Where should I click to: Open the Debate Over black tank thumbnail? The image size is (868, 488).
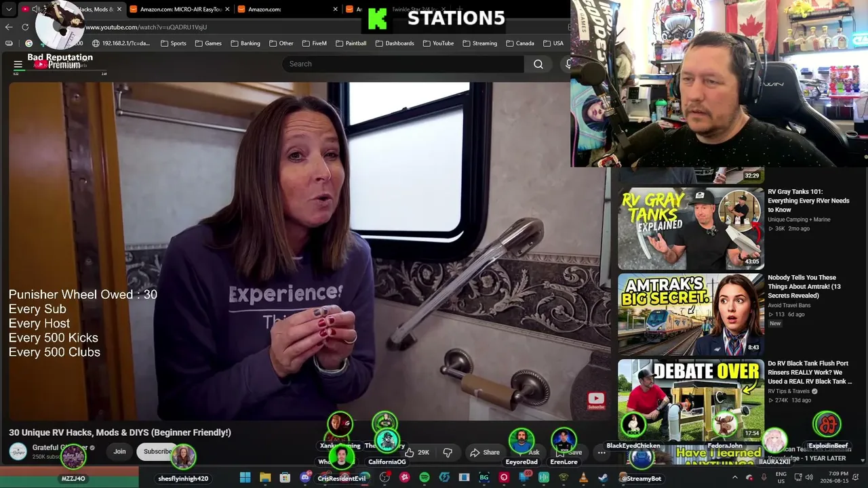[691, 400]
